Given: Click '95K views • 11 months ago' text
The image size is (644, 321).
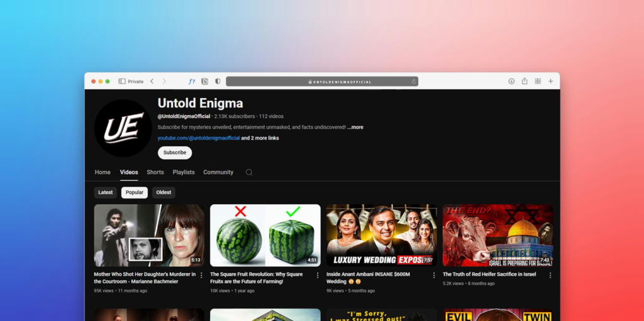Looking at the screenshot, I should [120, 291].
